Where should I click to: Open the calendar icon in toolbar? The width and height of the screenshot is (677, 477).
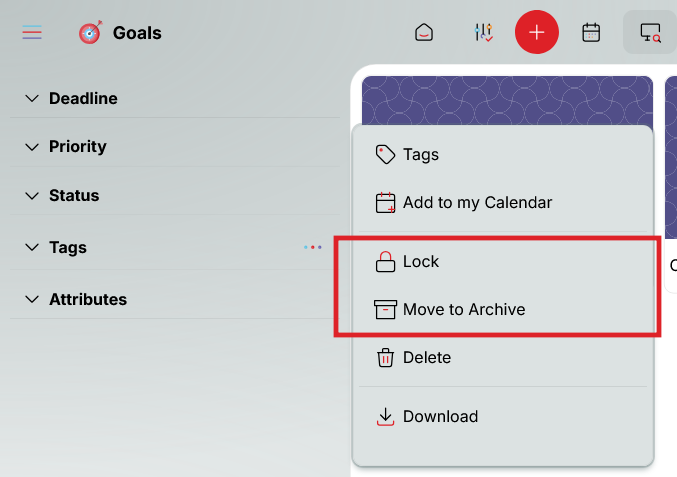point(591,33)
